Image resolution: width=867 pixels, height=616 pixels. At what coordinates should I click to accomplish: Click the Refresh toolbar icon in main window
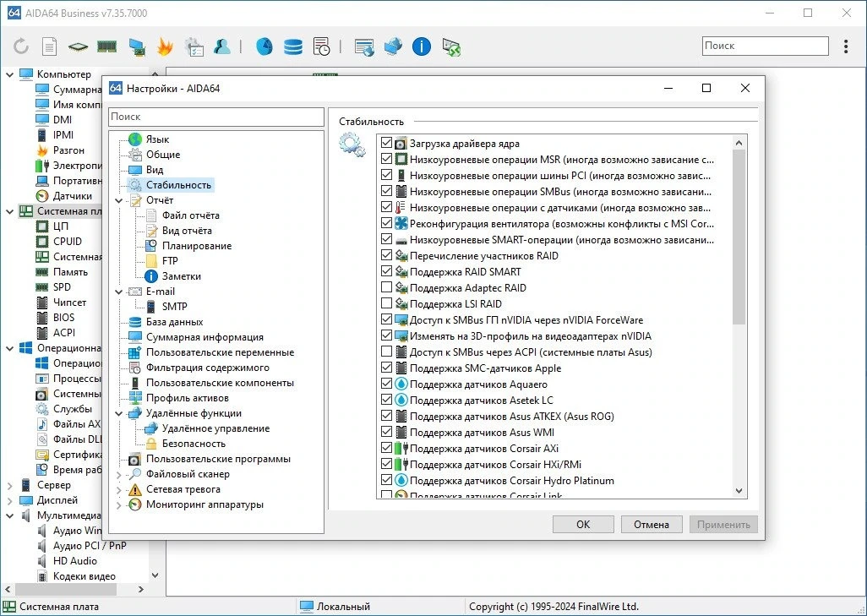click(21, 46)
